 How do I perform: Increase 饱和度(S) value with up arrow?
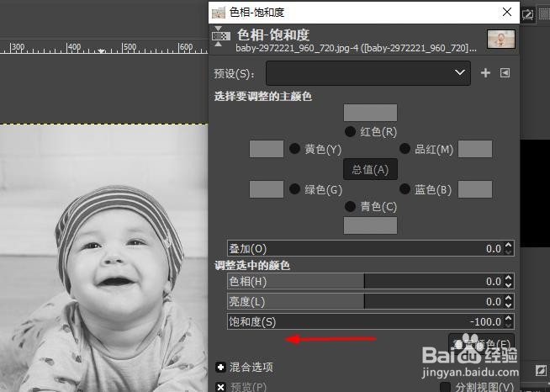click(x=509, y=318)
